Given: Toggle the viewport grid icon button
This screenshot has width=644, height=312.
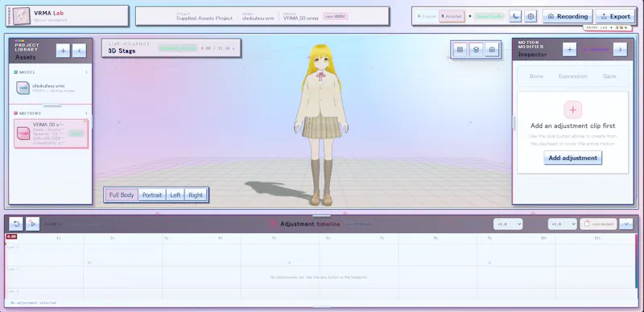Looking at the screenshot, I should click(x=460, y=50).
